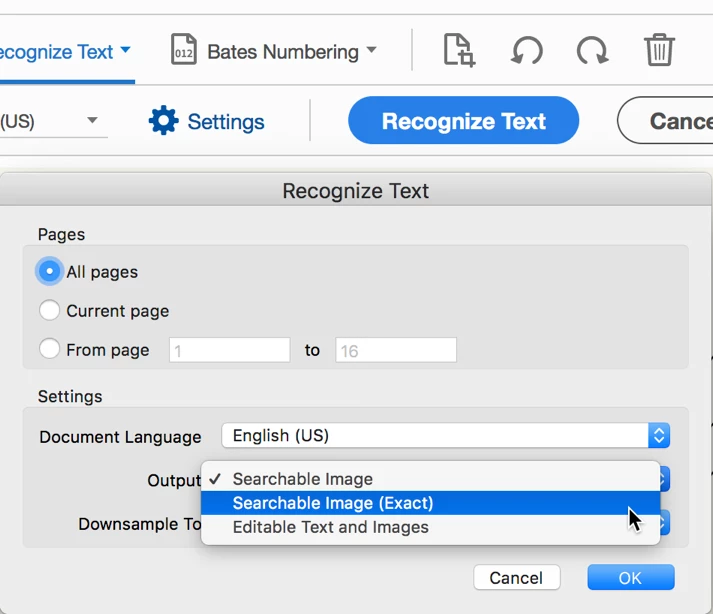Rotate page clockwise icon

point(592,50)
